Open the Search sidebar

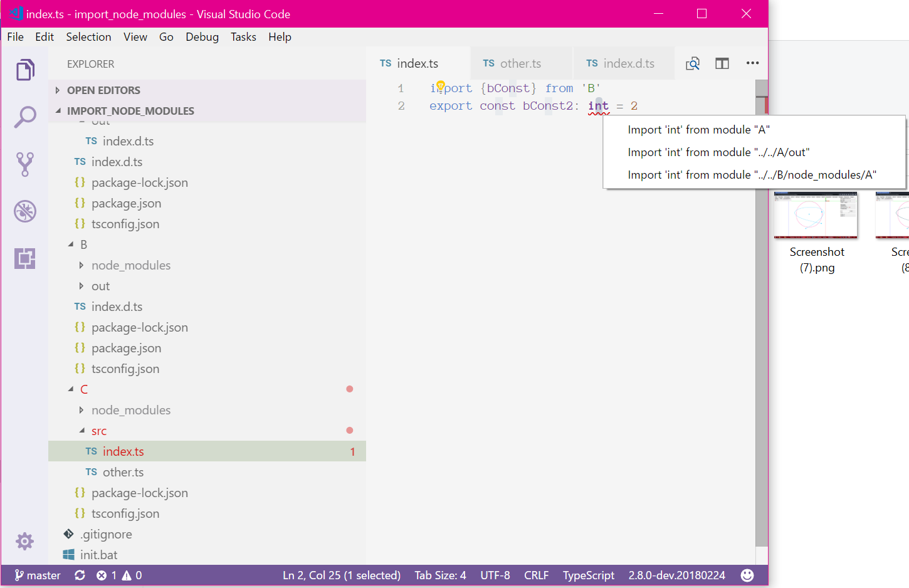24,117
